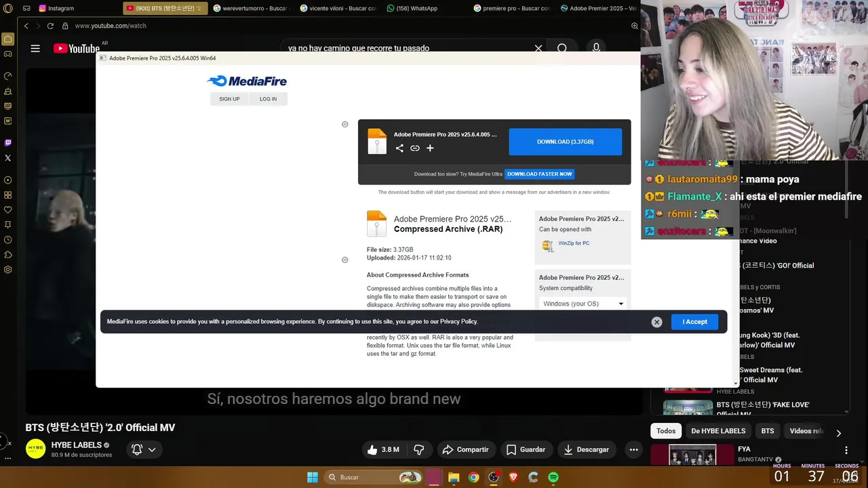The image size is (868, 488).
Task: Open the HYBE LABELS channel name
Action: tap(77, 445)
